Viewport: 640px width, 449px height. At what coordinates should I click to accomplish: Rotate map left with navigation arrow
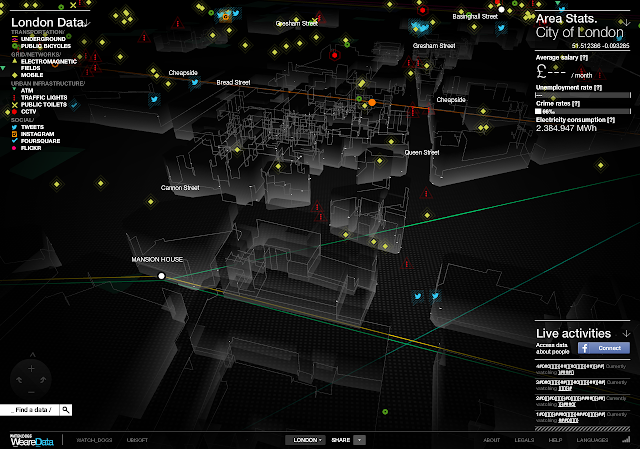tap(19, 380)
